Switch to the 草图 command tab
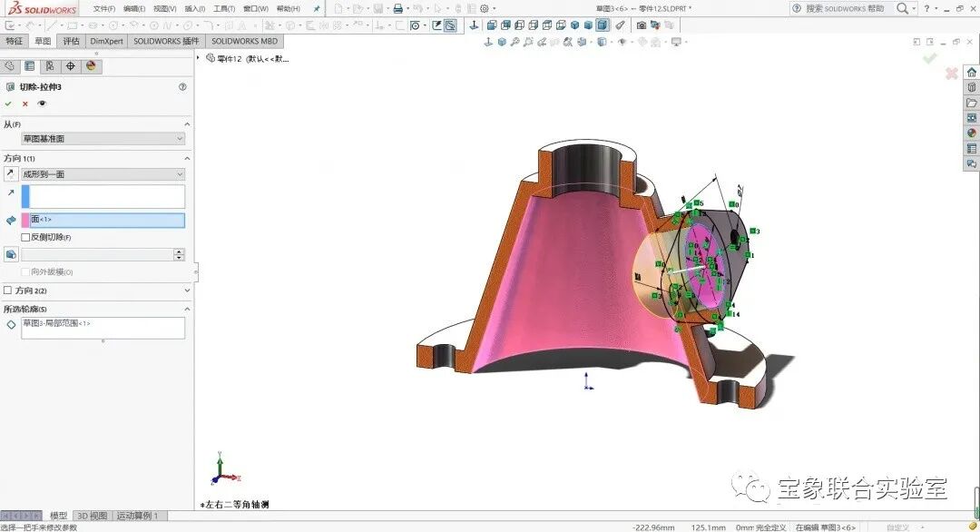This screenshot has width=980, height=532. [44, 41]
